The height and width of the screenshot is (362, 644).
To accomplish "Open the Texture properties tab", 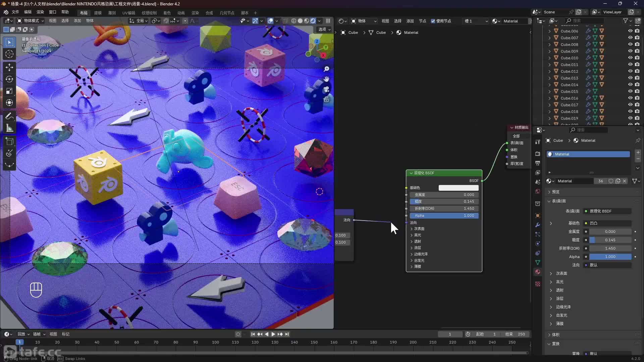I will tap(538, 284).
